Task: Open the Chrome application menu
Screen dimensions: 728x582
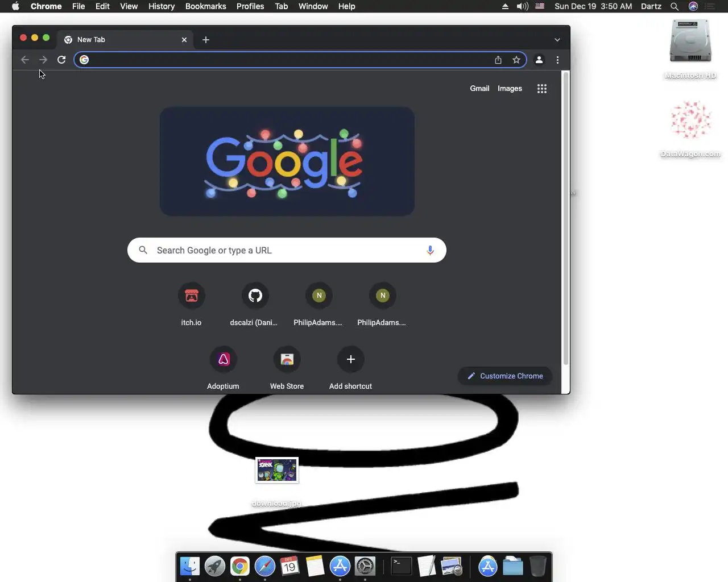Action: [46, 6]
